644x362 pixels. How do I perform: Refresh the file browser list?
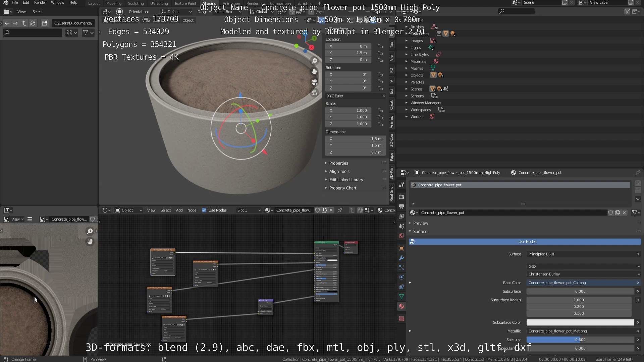coord(33,23)
